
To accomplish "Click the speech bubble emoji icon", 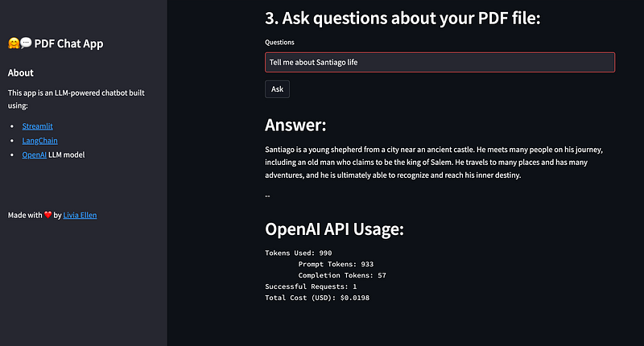I will pos(26,43).
